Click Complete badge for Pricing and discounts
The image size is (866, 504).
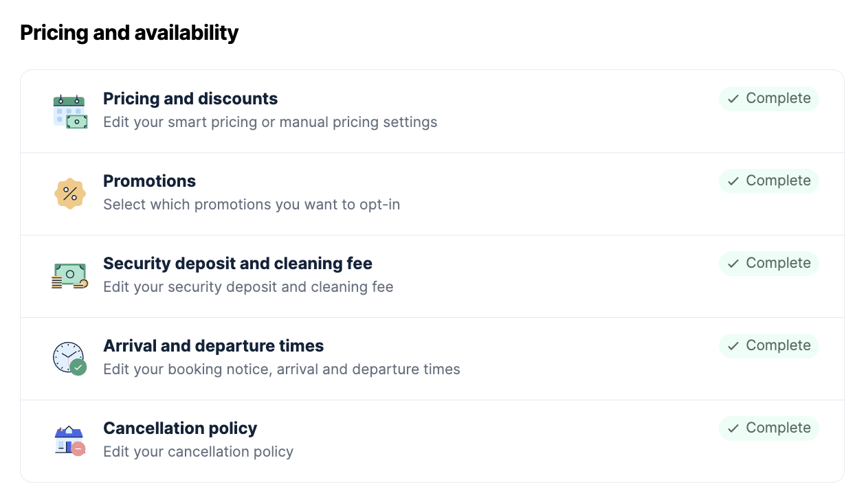(769, 99)
